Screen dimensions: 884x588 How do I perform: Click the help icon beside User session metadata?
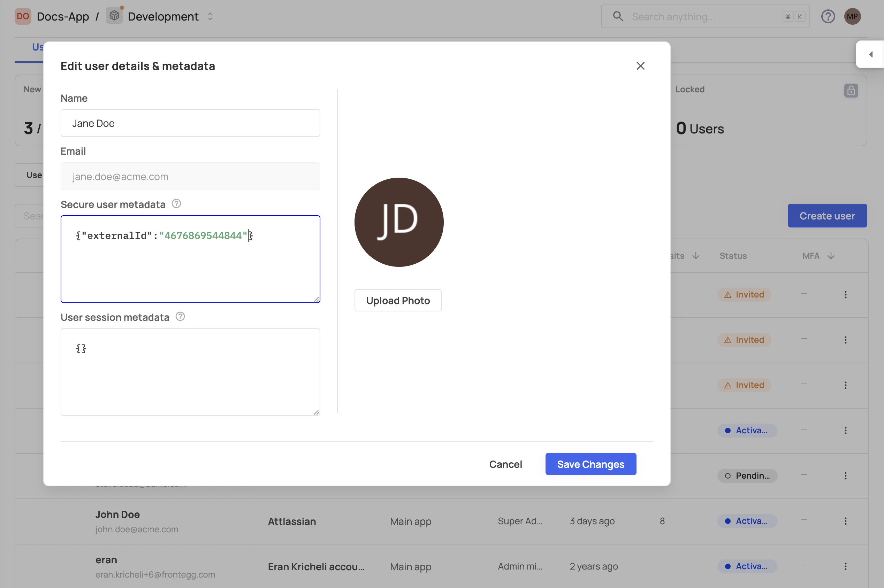click(x=180, y=317)
